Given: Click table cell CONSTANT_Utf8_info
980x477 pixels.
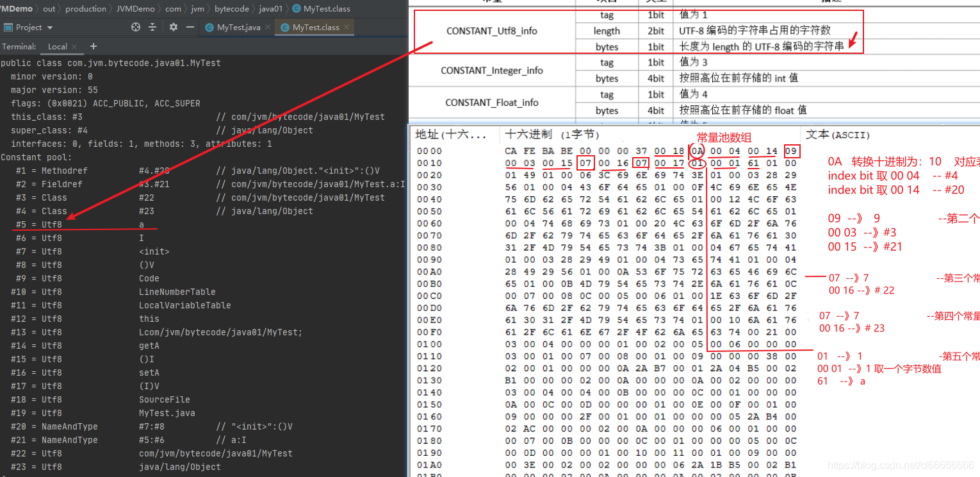Looking at the screenshot, I should (491, 31).
